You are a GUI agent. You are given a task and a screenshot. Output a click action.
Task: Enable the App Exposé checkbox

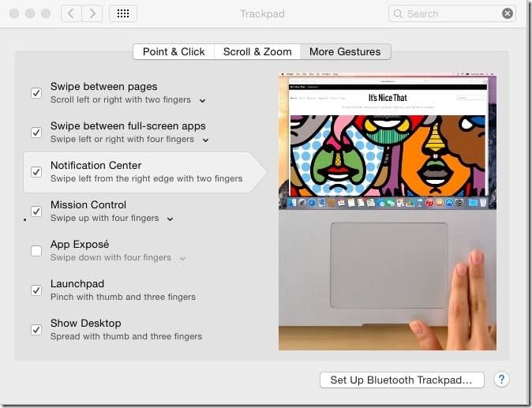click(x=36, y=251)
